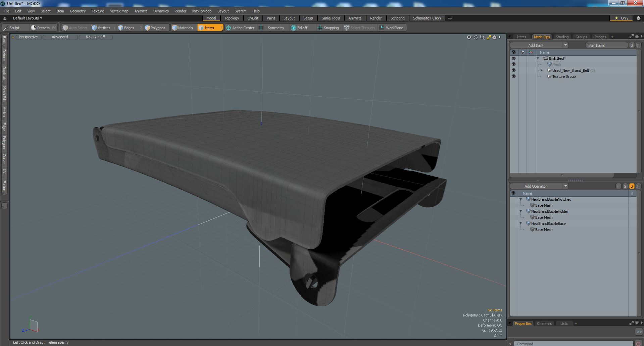Screen dimensions: 644x346
Task: Collapse the NewBrandBuckleHolder entry
Action: pos(521,211)
